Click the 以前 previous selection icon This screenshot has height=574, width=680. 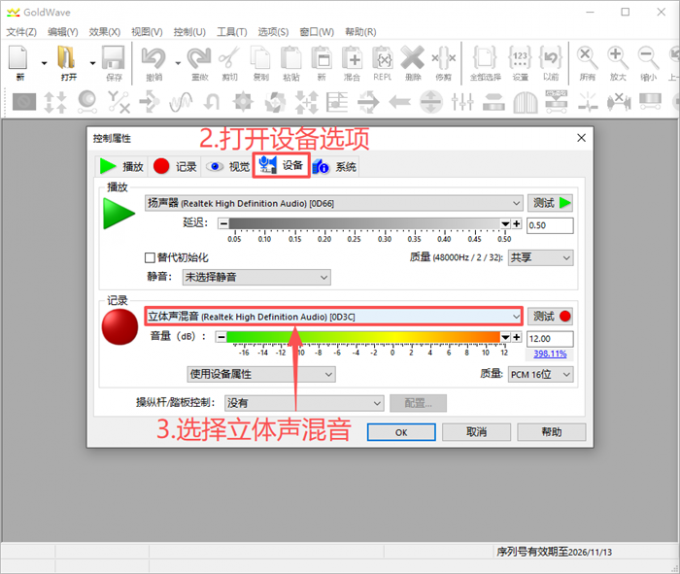(550, 58)
